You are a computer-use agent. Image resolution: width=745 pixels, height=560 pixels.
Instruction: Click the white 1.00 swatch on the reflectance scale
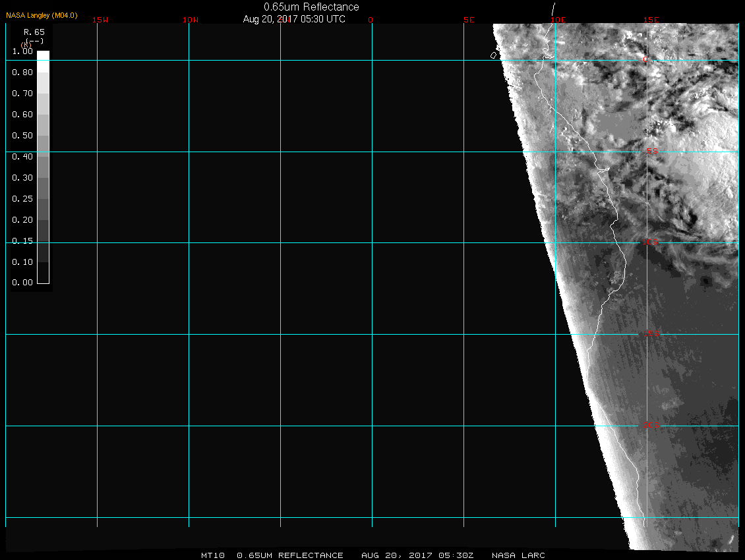[x=43, y=56]
